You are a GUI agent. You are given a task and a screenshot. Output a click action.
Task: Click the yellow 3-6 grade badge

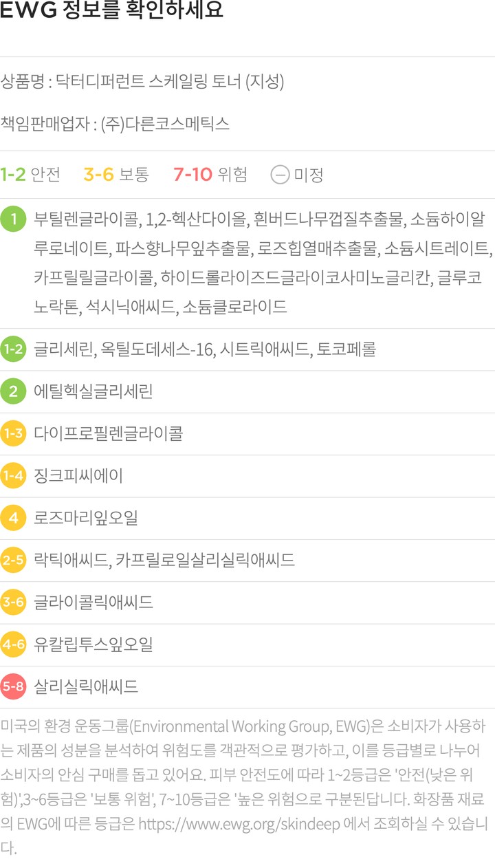click(x=13, y=603)
